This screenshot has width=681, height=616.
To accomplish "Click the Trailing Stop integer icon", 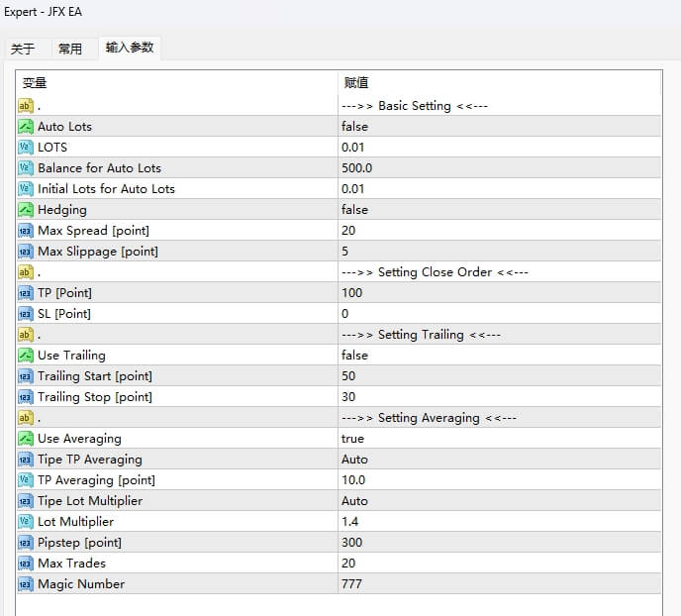I will [x=26, y=397].
